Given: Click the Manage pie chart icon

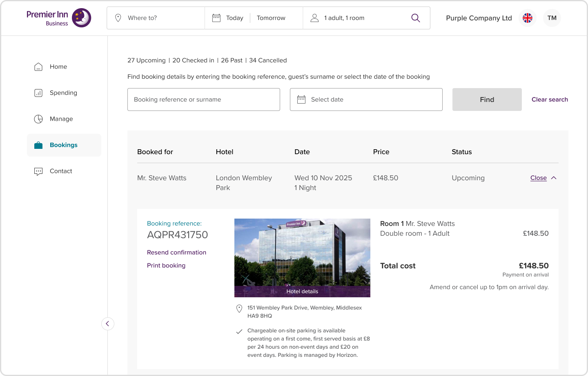Looking at the screenshot, I should 38,119.
